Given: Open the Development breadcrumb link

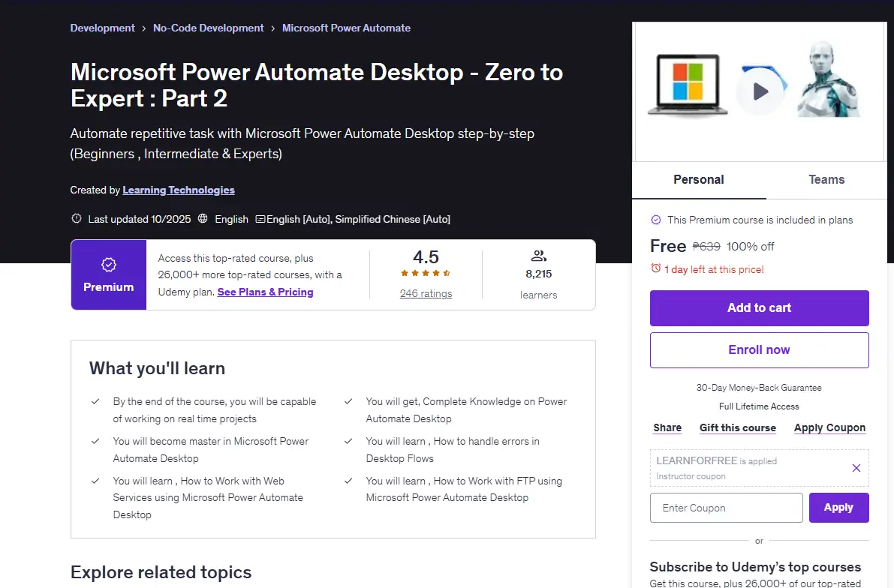Looking at the screenshot, I should click(x=103, y=28).
